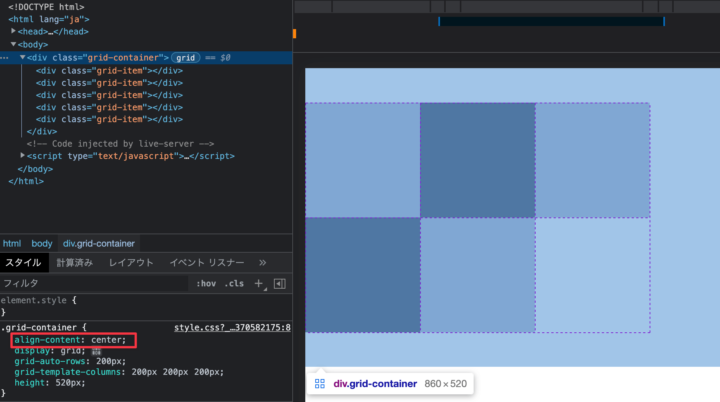Collapse the grid-container div node
The width and height of the screenshot is (720, 402).
pyautogui.click(x=22, y=57)
